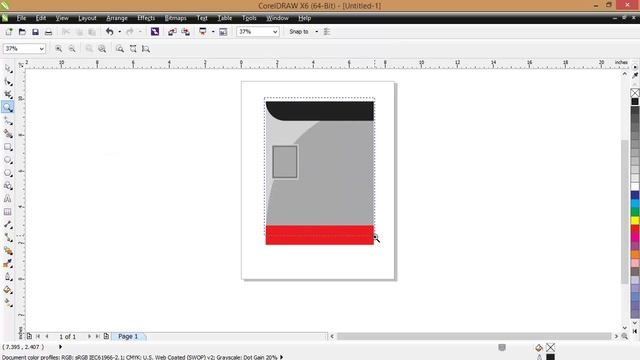
Task: Click the Zoom in button
Action: (58, 49)
